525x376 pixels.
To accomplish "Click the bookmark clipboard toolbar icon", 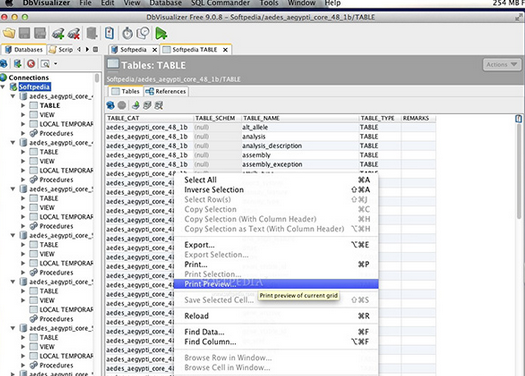I will [109, 33].
